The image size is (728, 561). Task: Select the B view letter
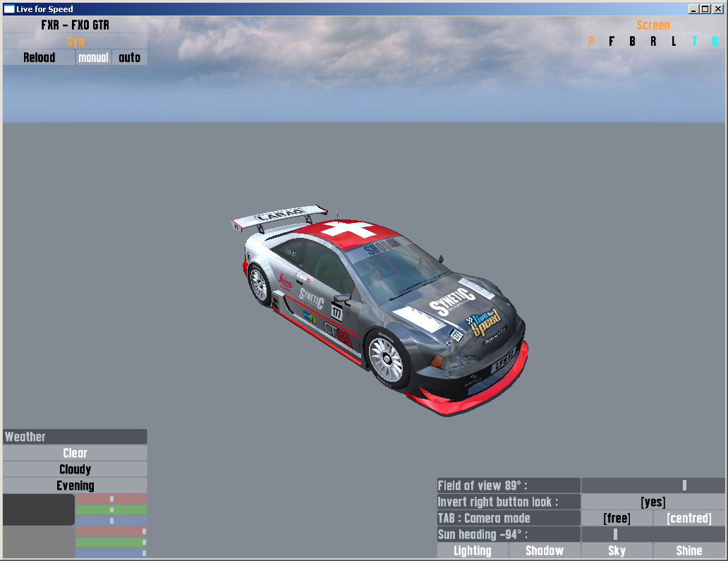(x=632, y=42)
